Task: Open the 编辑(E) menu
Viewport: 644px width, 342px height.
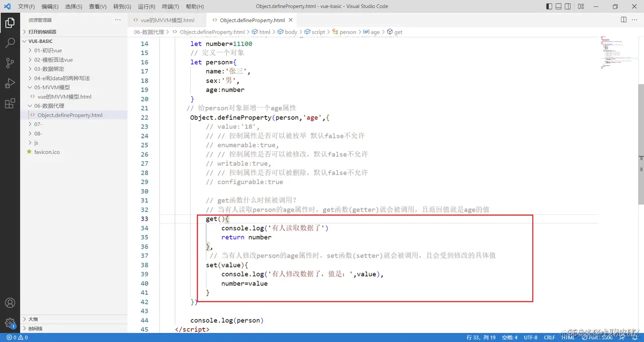Action: tap(50, 7)
